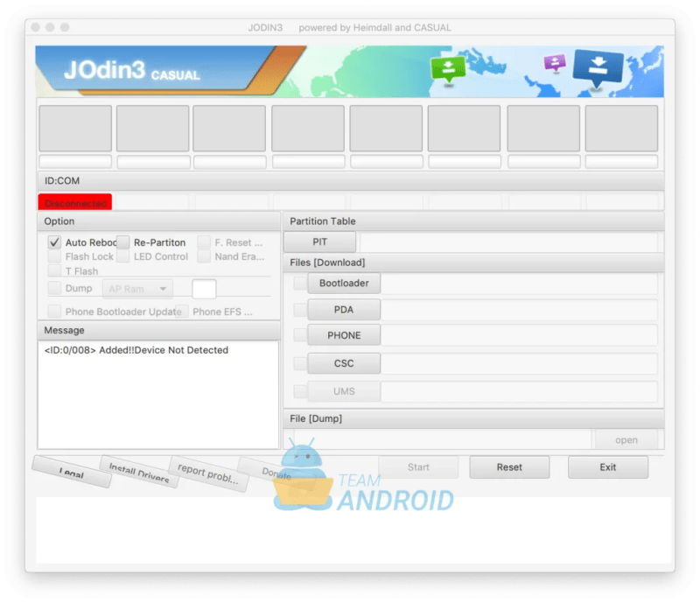700x603 pixels.
Task: Enable the Phone EFS checkbox
Action: [x=182, y=312]
